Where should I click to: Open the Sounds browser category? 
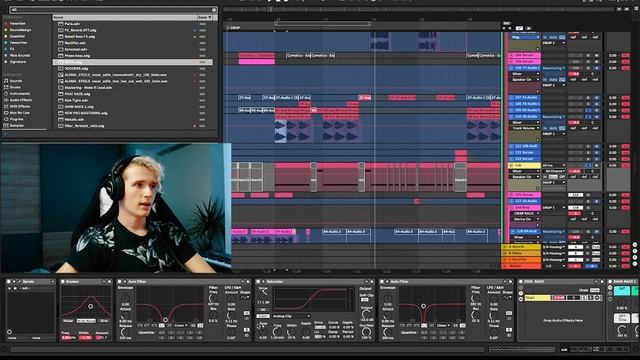(16, 81)
